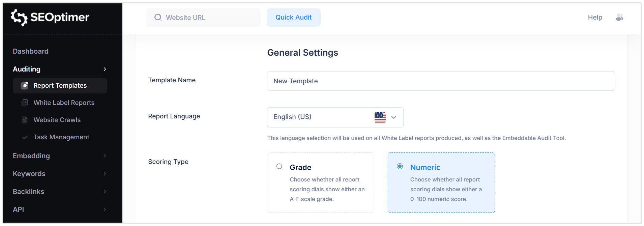Image resolution: width=644 pixels, height=226 pixels.
Task: Open Backlinks sidebar section
Action: (28, 192)
